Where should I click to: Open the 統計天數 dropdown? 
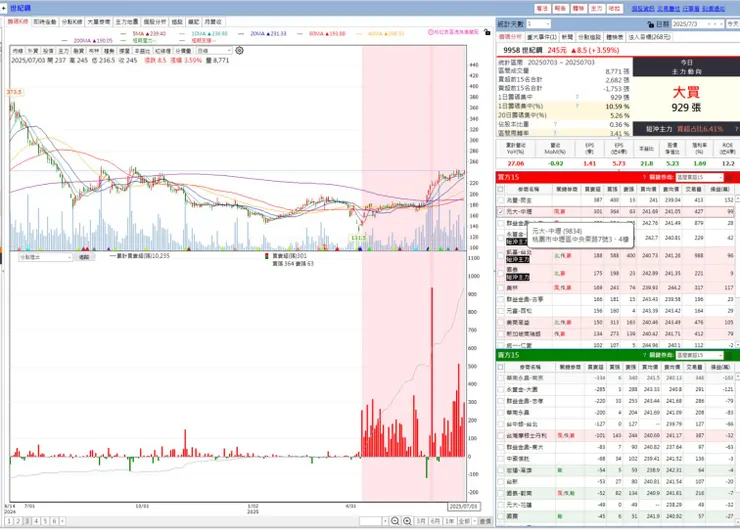click(538, 24)
